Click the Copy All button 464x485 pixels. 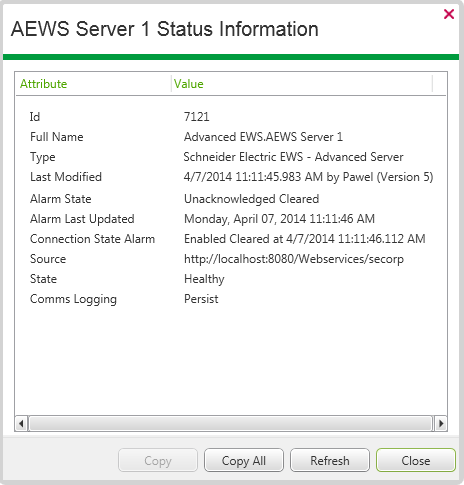click(x=244, y=460)
